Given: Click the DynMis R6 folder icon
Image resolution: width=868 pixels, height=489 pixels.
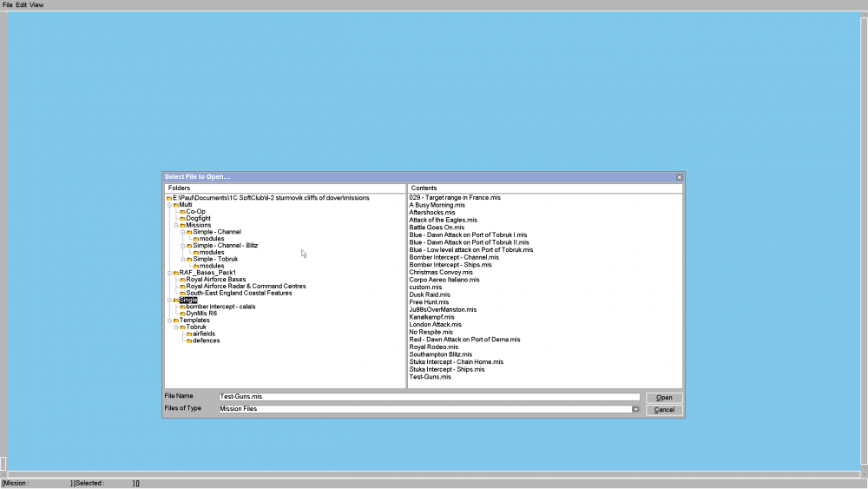Looking at the screenshot, I should coord(182,314).
